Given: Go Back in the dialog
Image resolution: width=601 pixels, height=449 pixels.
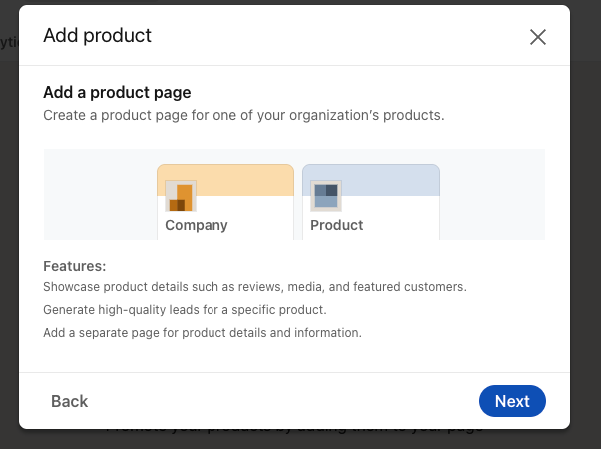Looking at the screenshot, I should (70, 401).
